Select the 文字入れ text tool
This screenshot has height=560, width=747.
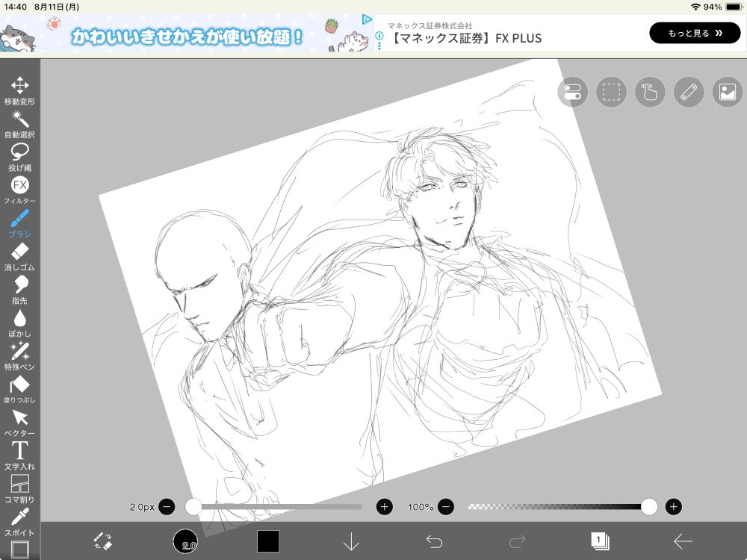point(19,455)
